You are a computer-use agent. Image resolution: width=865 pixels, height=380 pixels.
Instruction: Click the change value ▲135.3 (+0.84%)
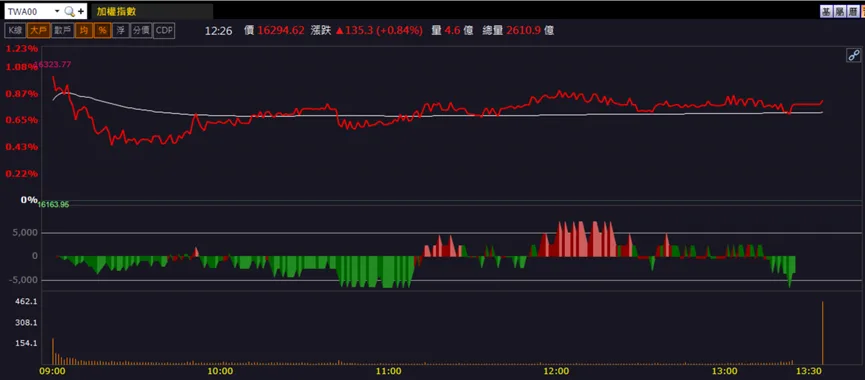[379, 31]
